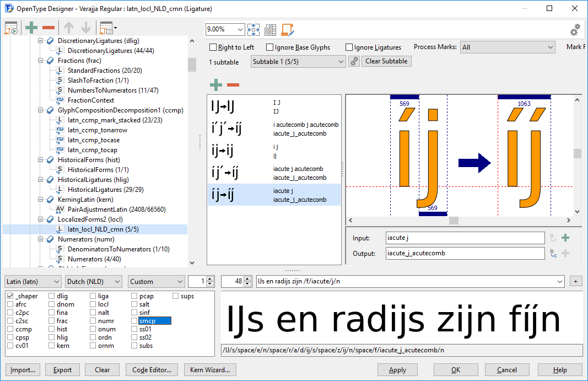Screen dimensions: 588x381
Task: Click the Apply button
Action: coord(397,370)
